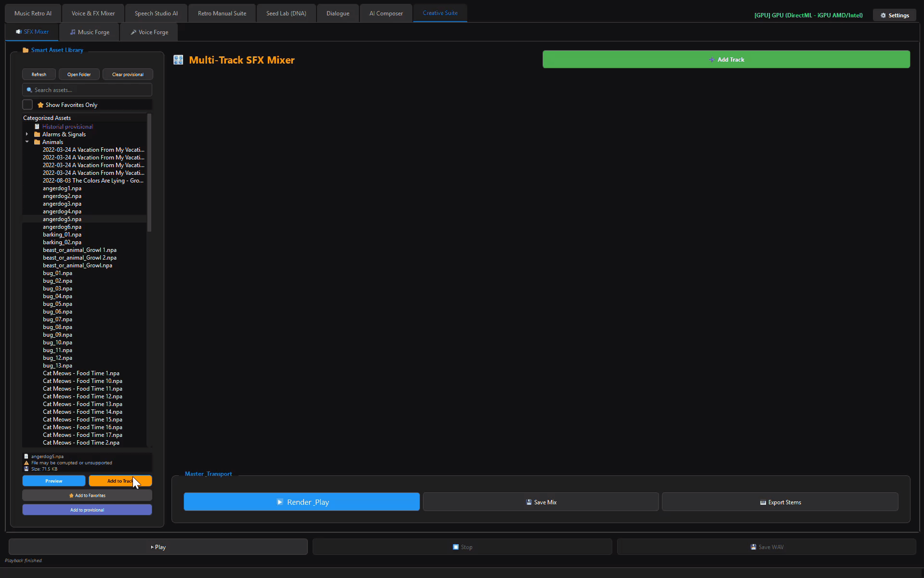Open the Voice Forge sub-tab

[149, 32]
